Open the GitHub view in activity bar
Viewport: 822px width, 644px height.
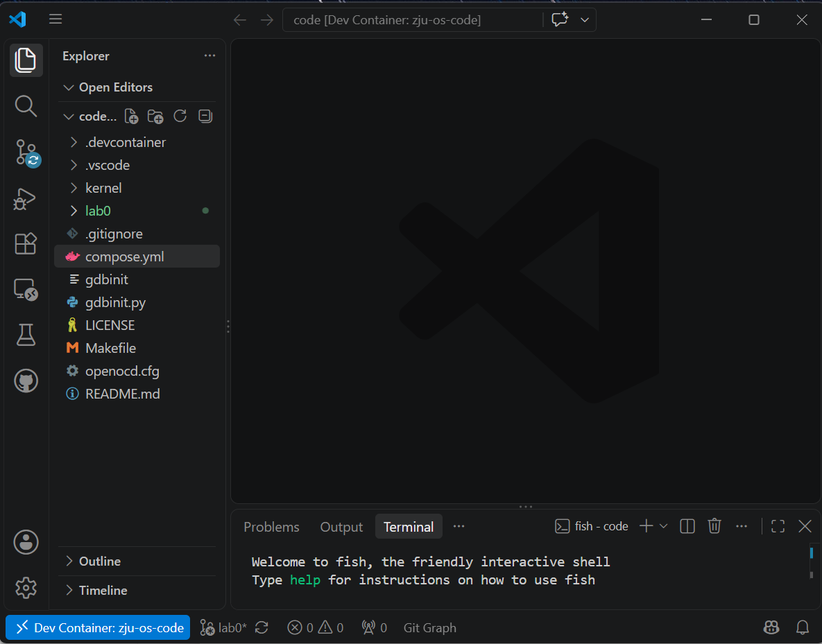(26, 381)
